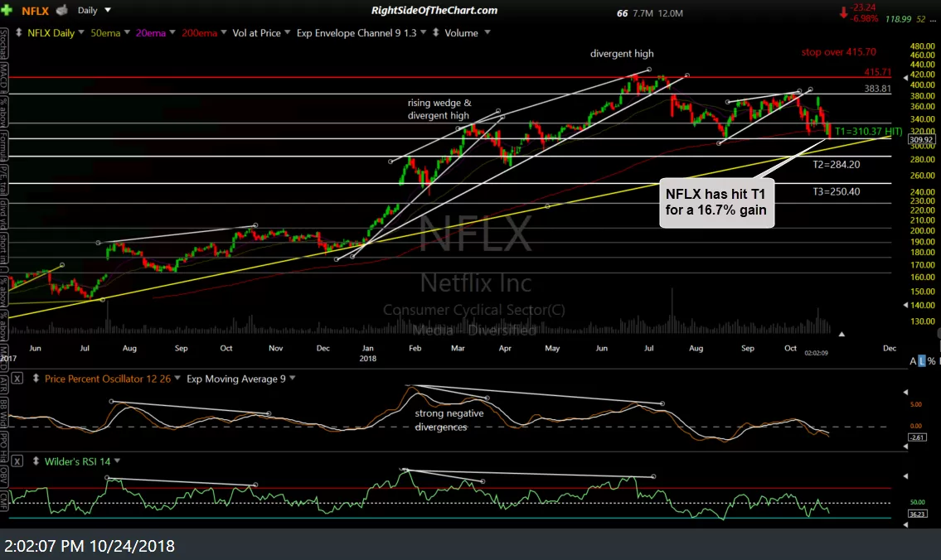The image size is (941, 560).
Task: Click the orange NFLX ticker symbol
Action: pos(36,11)
